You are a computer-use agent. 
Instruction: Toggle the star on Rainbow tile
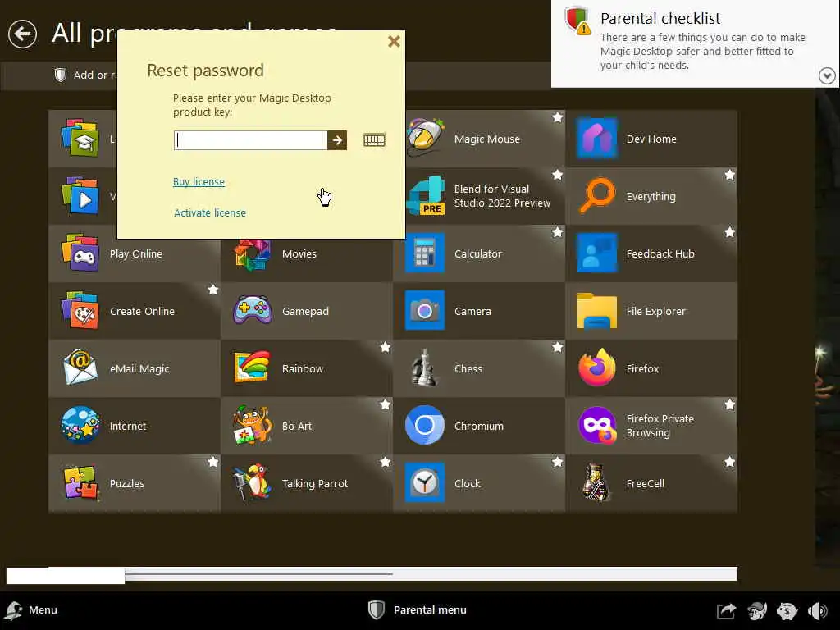pos(386,347)
